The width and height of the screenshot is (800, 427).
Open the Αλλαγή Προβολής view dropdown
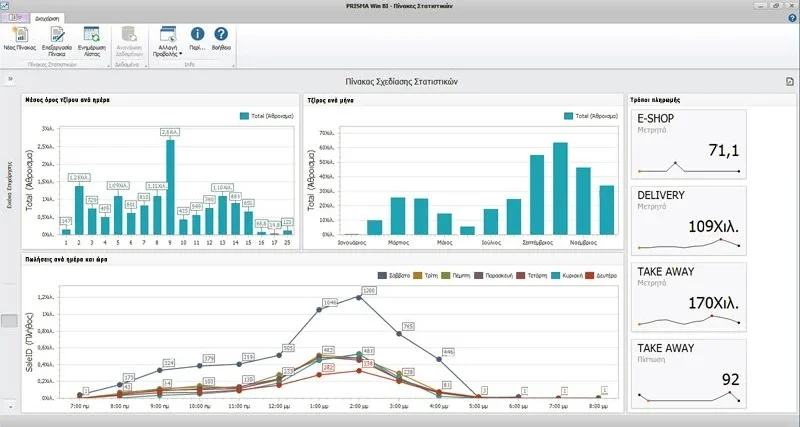(x=167, y=42)
